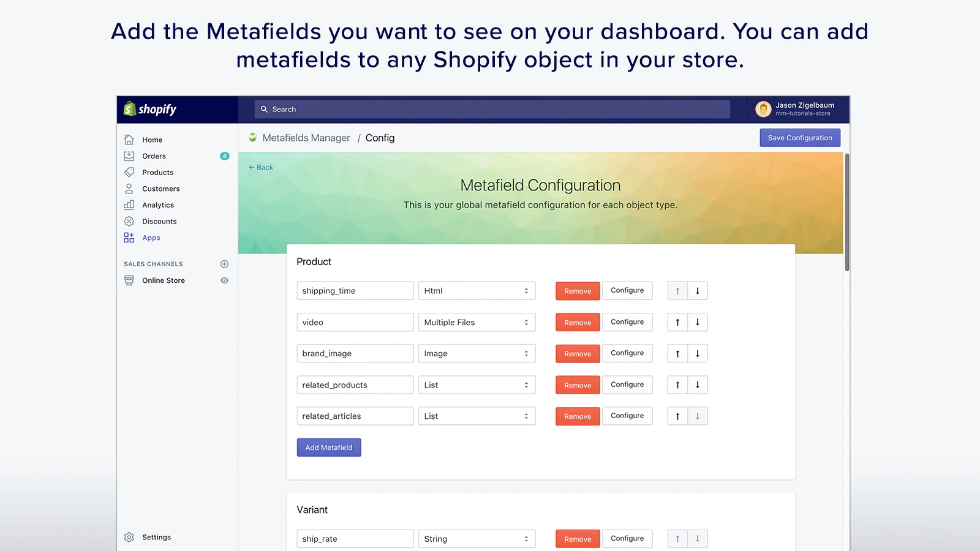Move brand_image metafield down with arrow
The width and height of the screenshot is (980, 551).
(x=698, y=353)
